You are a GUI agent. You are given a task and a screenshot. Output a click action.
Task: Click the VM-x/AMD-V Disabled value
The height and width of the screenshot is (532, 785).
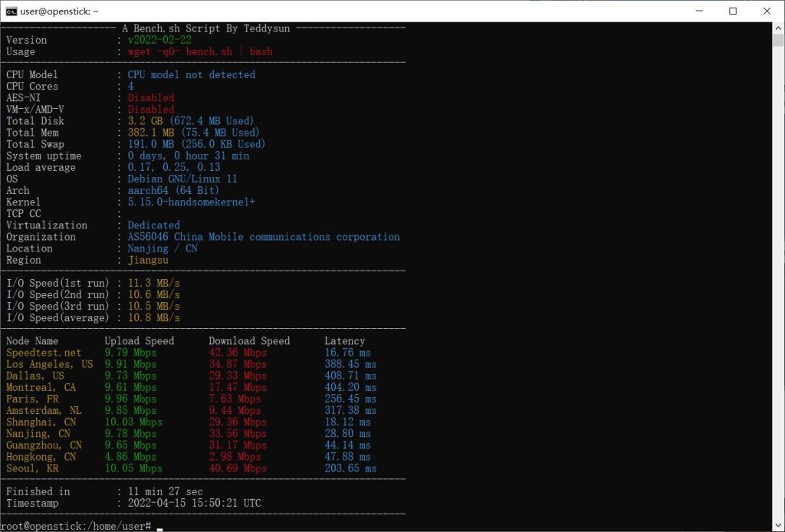coord(151,109)
